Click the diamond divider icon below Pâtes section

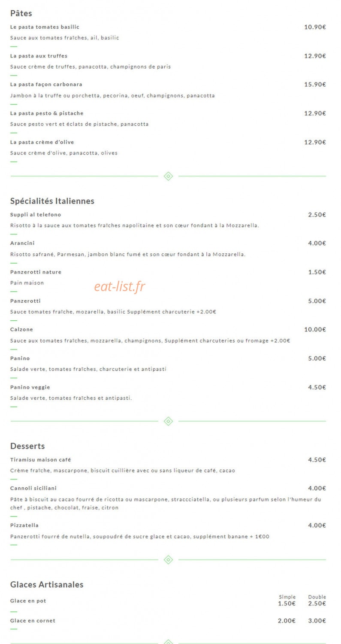click(168, 176)
